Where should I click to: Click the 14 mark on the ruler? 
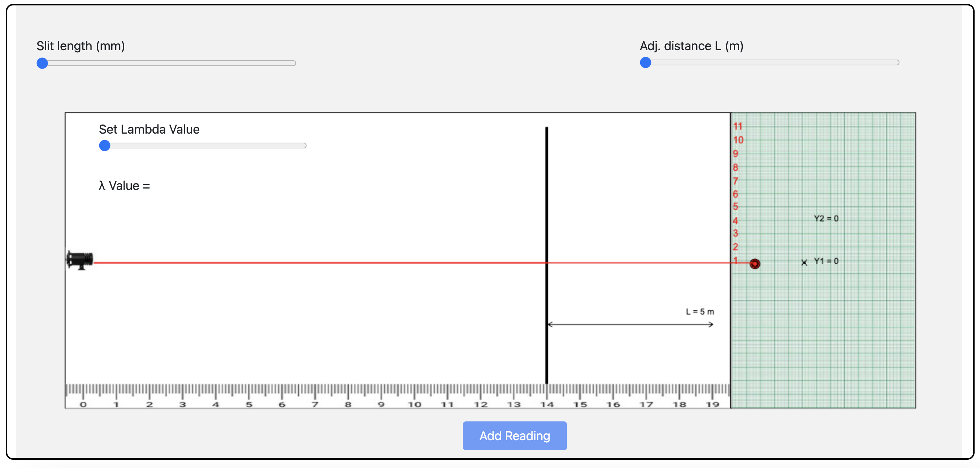point(547,404)
